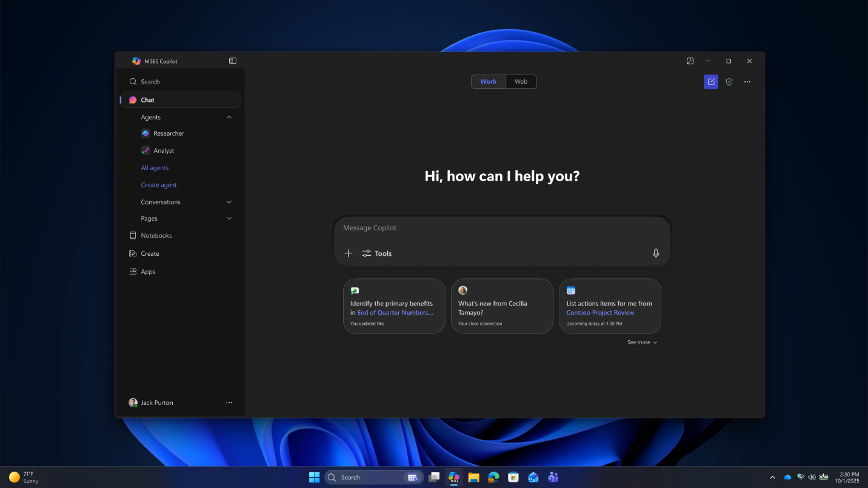Click All agents link
Viewport: 868px width, 488px height.
coord(155,168)
